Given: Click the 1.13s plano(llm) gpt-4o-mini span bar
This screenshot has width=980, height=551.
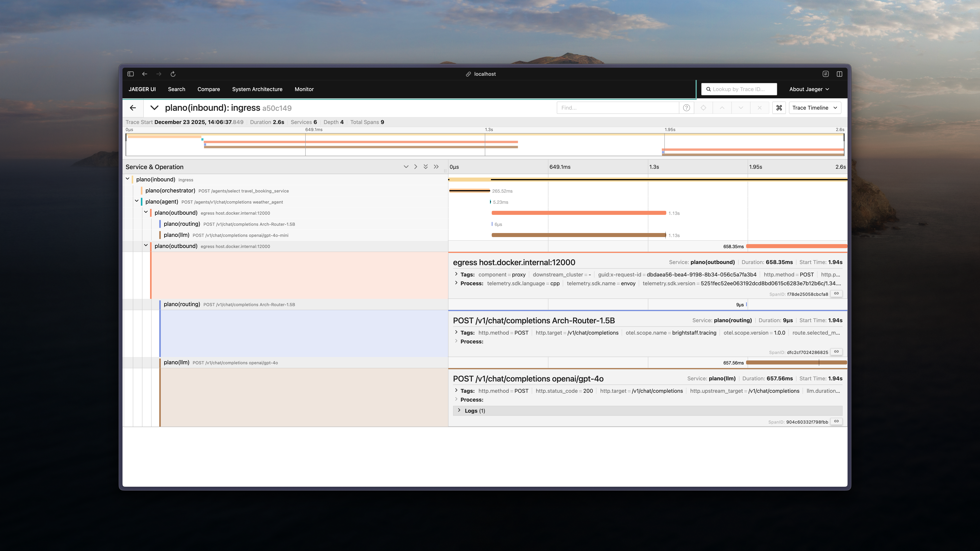Looking at the screenshot, I should point(578,235).
